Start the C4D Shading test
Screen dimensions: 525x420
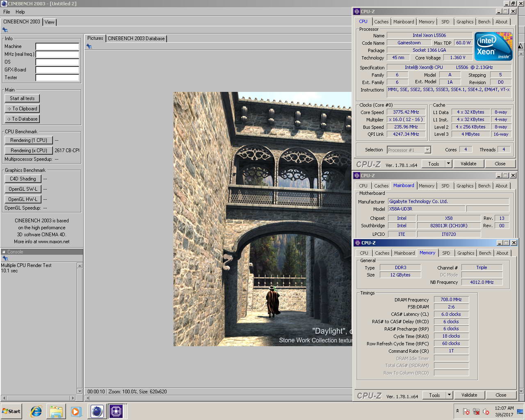point(23,179)
